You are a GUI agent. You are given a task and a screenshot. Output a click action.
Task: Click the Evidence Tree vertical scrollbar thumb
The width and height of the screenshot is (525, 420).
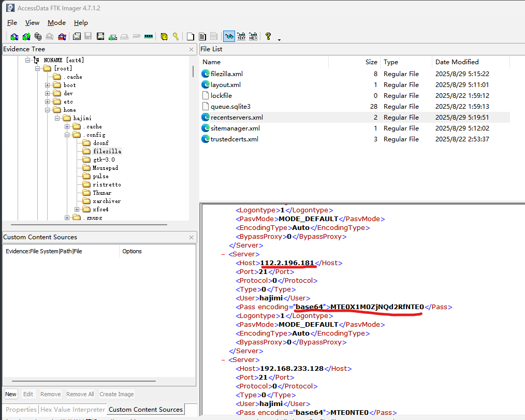pos(193,71)
